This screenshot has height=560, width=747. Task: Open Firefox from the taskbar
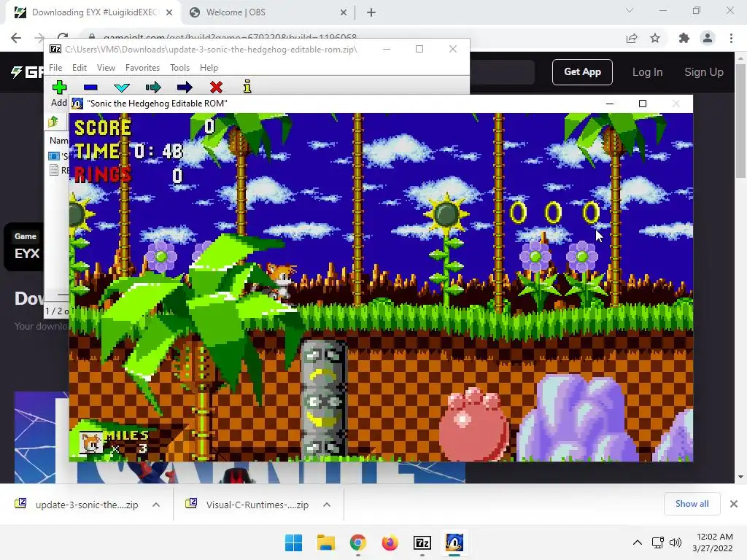click(390, 542)
